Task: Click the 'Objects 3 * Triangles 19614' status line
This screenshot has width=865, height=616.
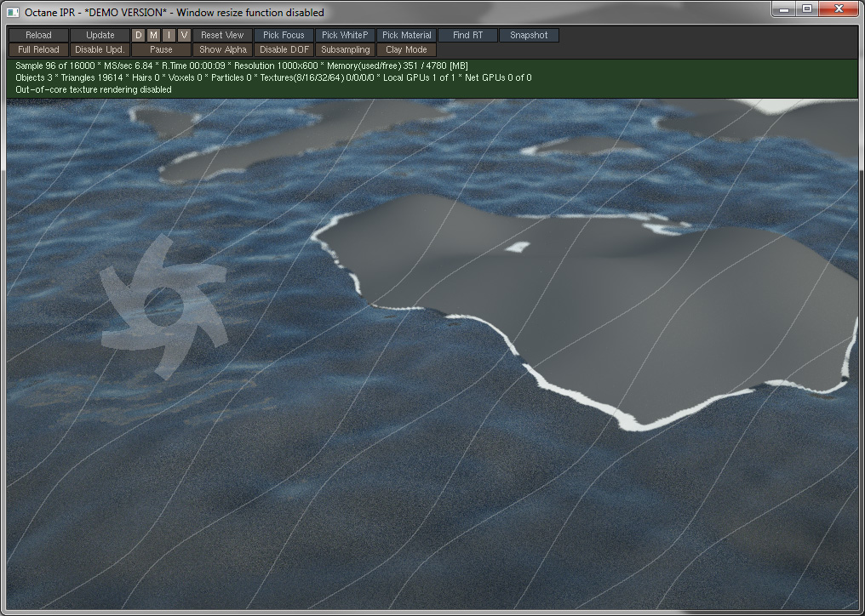Action: [273, 77]
